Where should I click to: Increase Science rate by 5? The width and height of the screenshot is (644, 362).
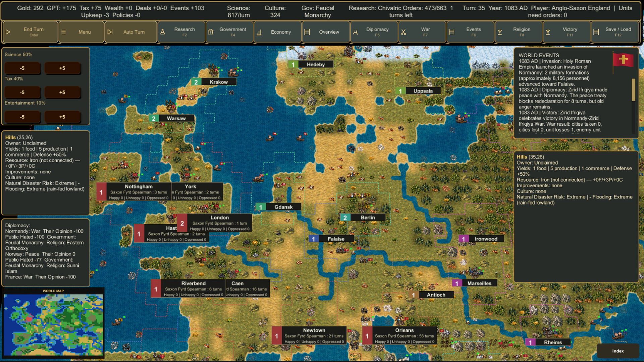(62, 68)
